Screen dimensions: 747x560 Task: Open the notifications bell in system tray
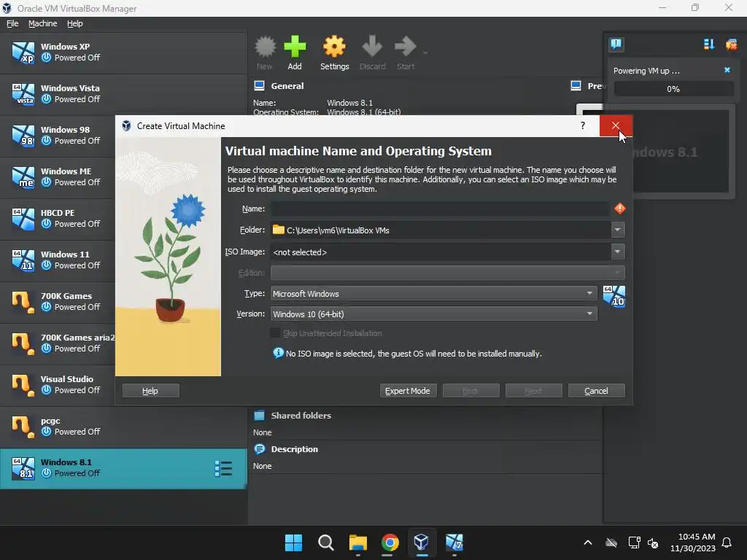tap(727, 542)
